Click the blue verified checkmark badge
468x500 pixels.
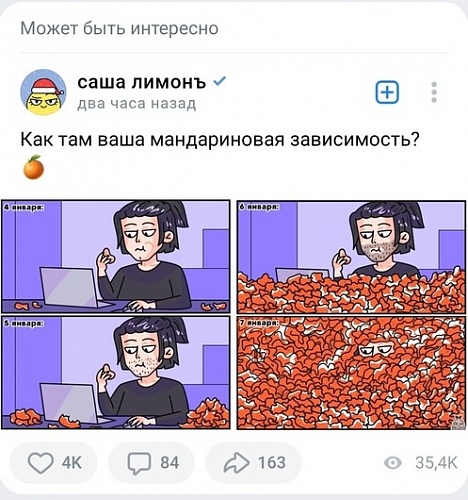click(x=219, y=81)
